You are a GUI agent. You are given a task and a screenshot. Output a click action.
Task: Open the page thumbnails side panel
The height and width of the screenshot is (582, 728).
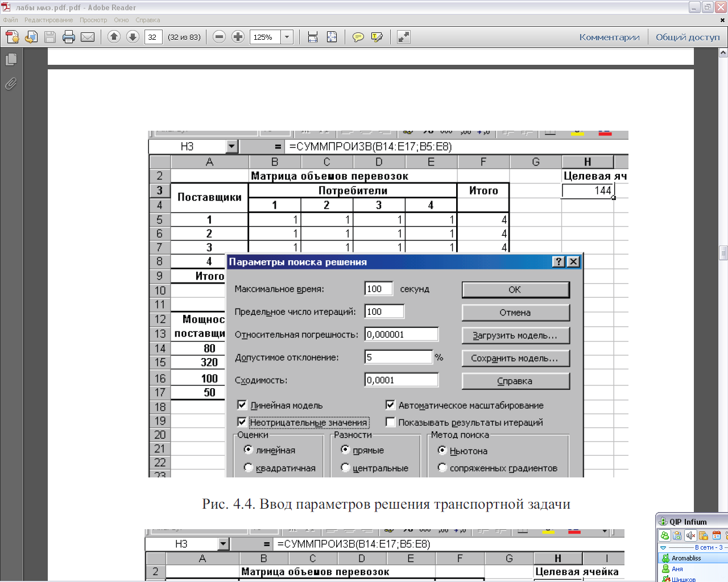tap(11, 59)
